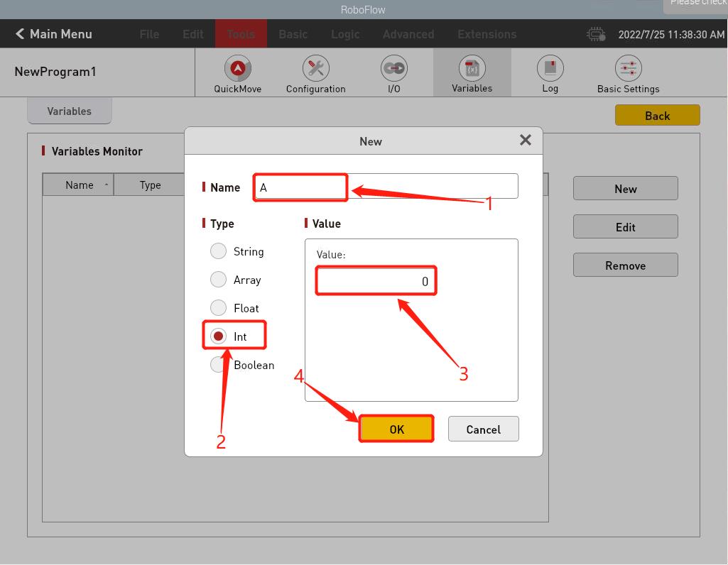Open the I/O toolbar icon
The image size is (728, 565).
[393, 69]
